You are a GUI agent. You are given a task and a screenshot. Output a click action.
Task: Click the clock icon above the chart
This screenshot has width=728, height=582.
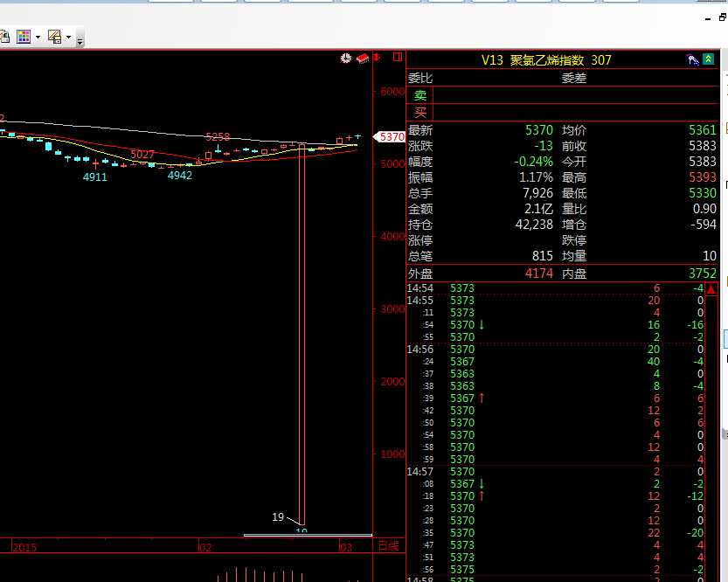tap(346, 58)
